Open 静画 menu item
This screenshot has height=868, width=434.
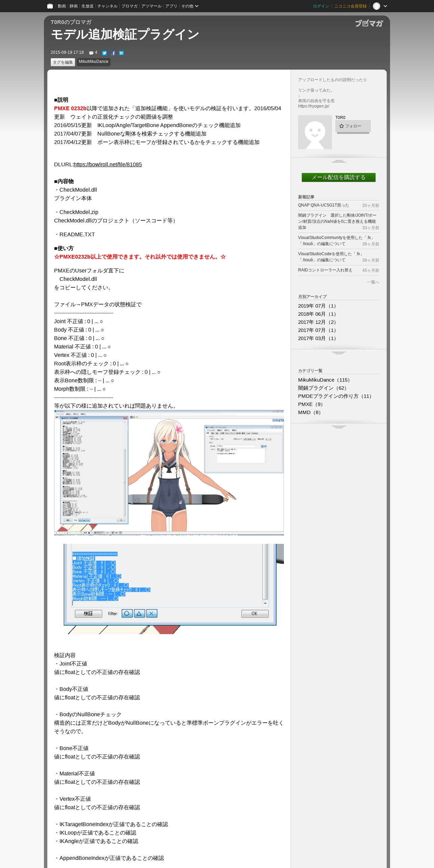coord(74,6)
